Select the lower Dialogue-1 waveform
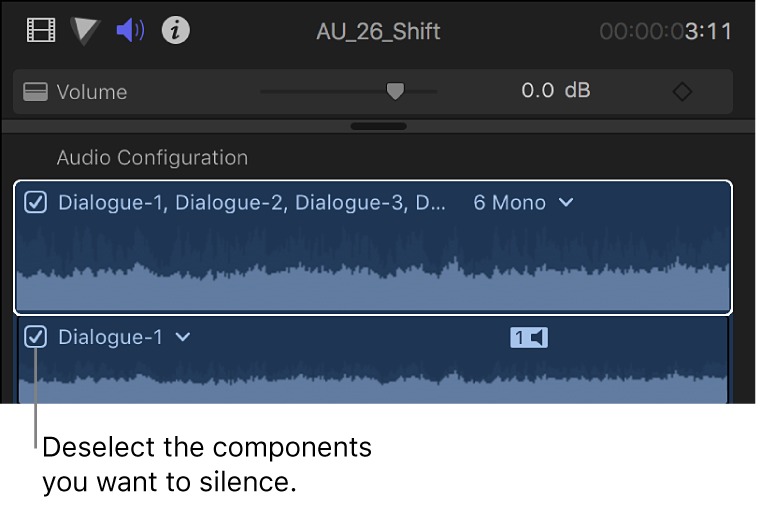Screen dimensions: 758x505 pos(372,380)
